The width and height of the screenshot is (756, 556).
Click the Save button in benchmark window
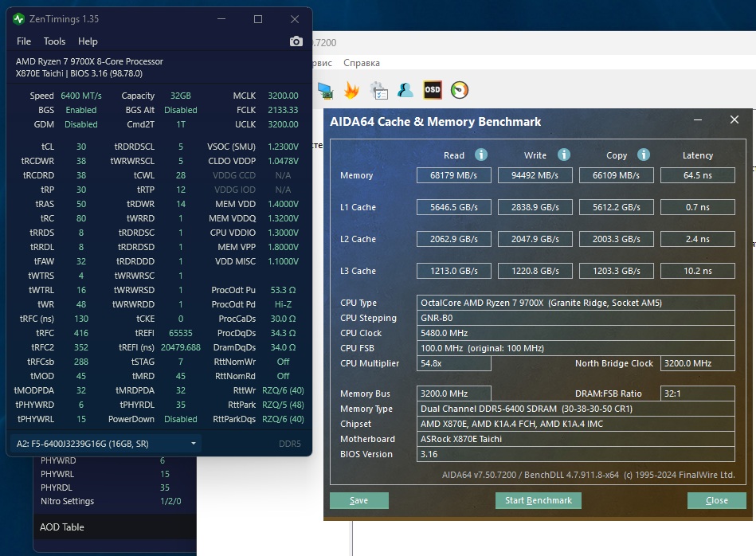coord(358,500)
